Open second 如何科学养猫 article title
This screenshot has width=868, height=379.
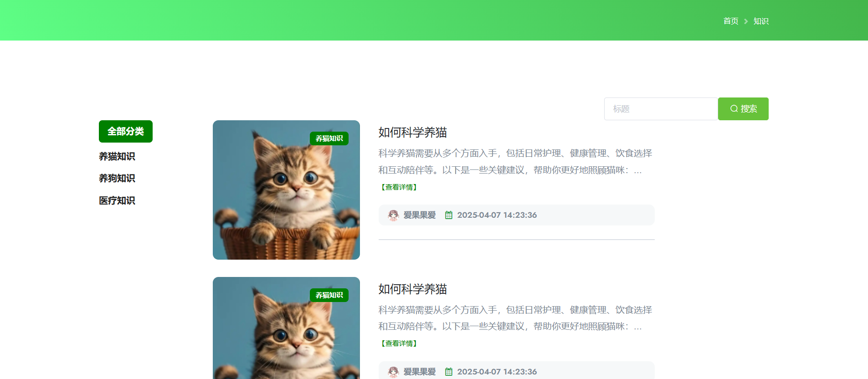tap(413, 289)
